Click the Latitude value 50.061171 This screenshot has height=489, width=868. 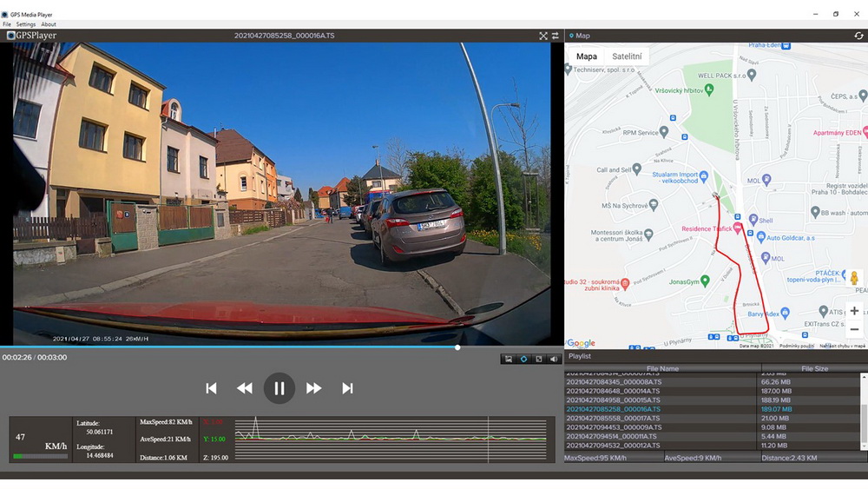pos(99,432)
